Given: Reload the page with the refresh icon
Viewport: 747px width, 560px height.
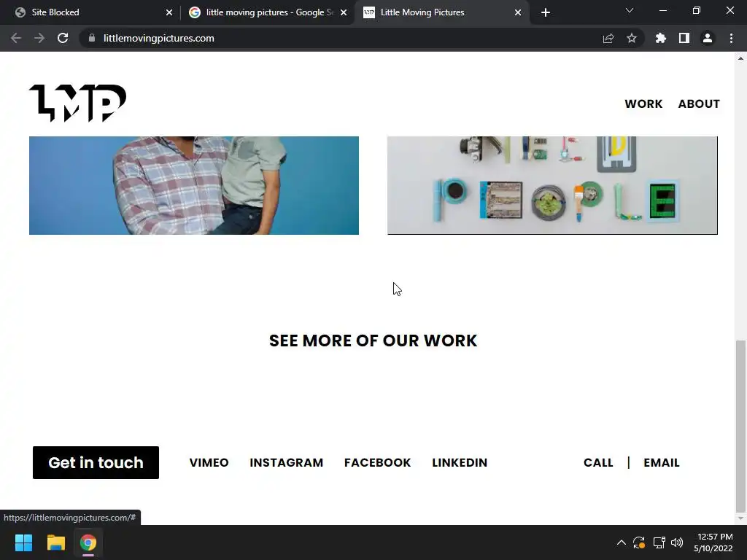Looking at the screenshot, I should [x=63, y=38].
